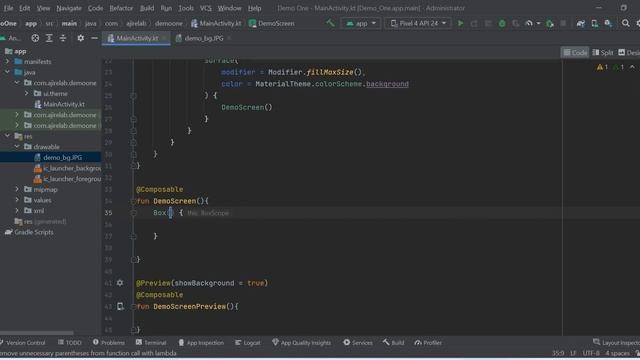Viewport: 640px width, 360px height.
Task: Open the Profiler tool window
Action: click(x=428, y=342)
